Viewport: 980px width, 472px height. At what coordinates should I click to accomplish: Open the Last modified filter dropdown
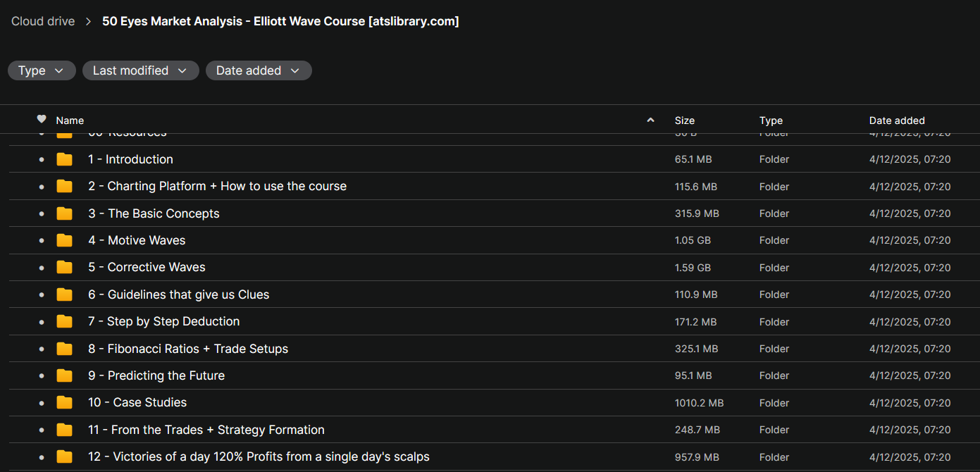(140, 70)
